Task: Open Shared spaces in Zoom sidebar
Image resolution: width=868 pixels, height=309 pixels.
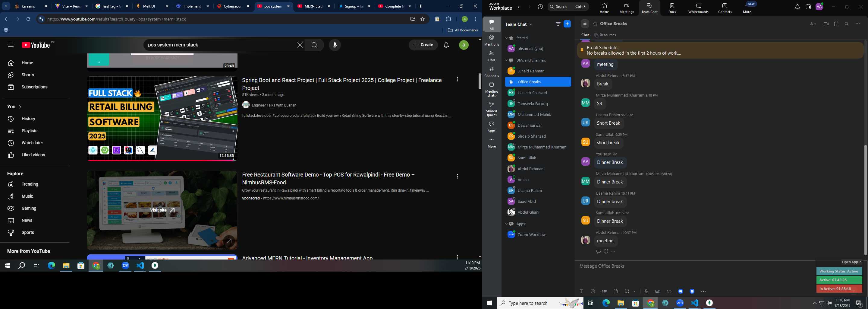Action: pyautogui.click(x=492, y=109)
